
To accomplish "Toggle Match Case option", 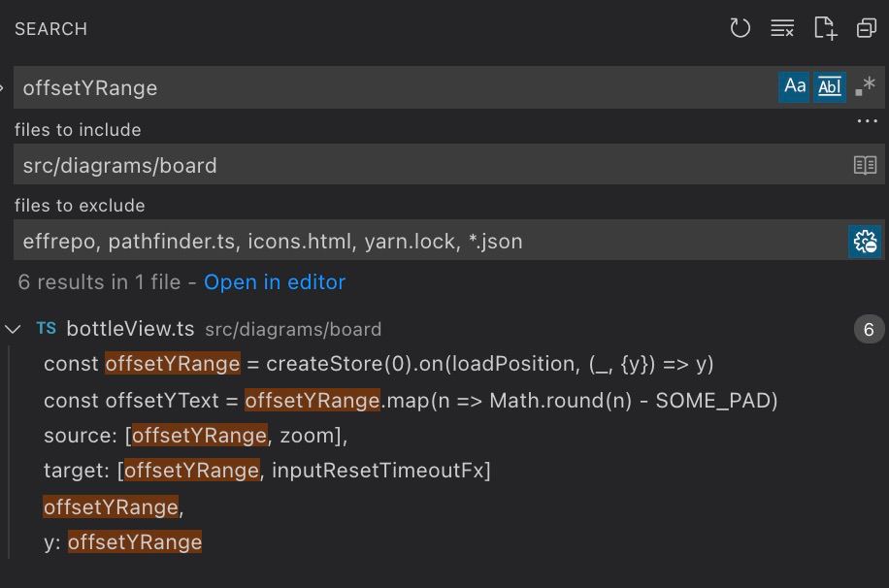I will (795, 86).
